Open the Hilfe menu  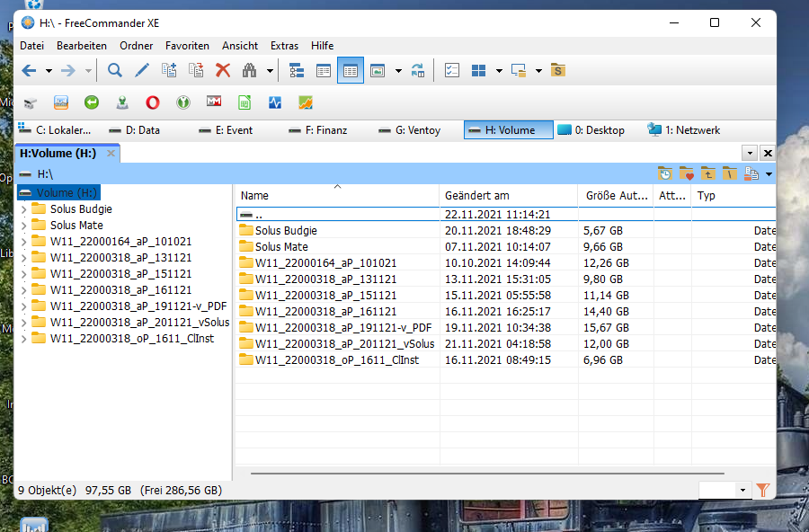pos(323,46)
